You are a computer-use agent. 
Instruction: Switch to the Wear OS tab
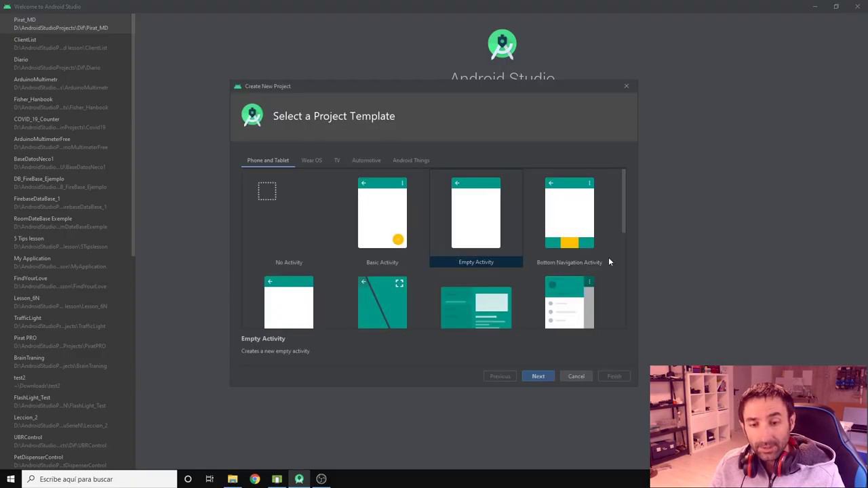point(312,161)
